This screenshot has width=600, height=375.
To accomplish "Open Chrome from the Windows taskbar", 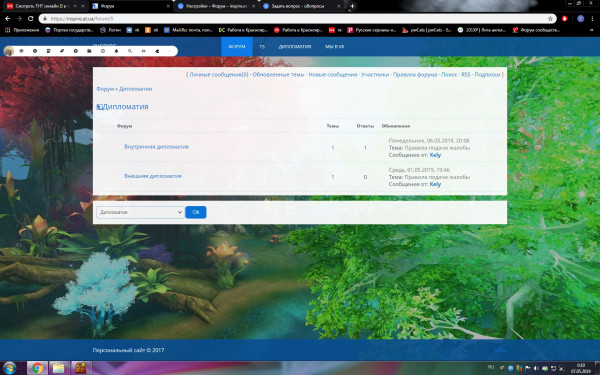I will point(37,368).
